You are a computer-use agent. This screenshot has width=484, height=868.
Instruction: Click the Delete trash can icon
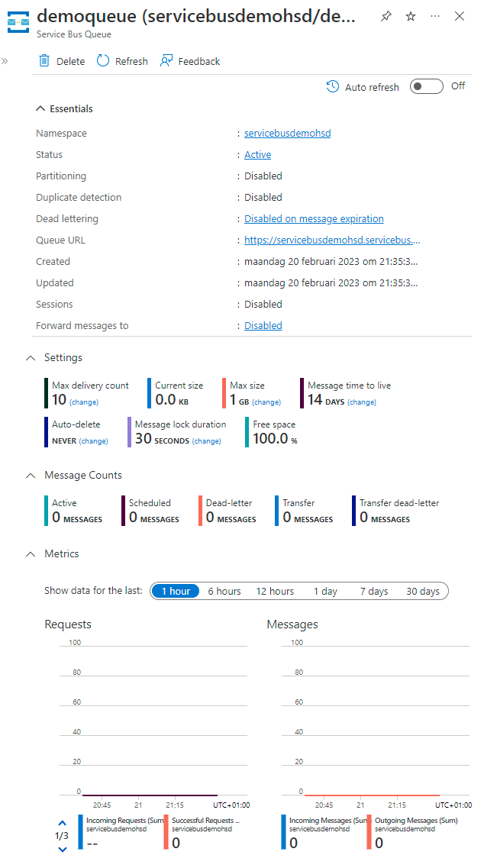pyautogui.click(x=44, y=61)
